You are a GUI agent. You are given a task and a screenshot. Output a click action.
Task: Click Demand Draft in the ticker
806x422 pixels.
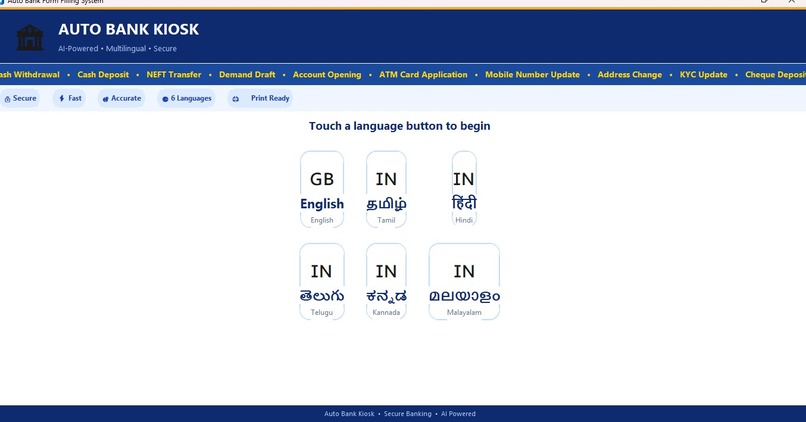247,75
